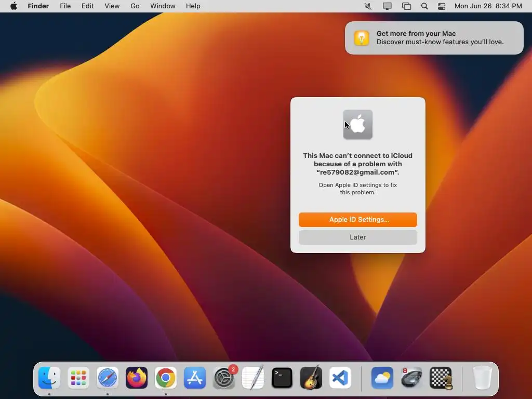Launch GarageBand from the Dock
The image size is (532, 399).
pyautogui.click(x=311, y=378)
